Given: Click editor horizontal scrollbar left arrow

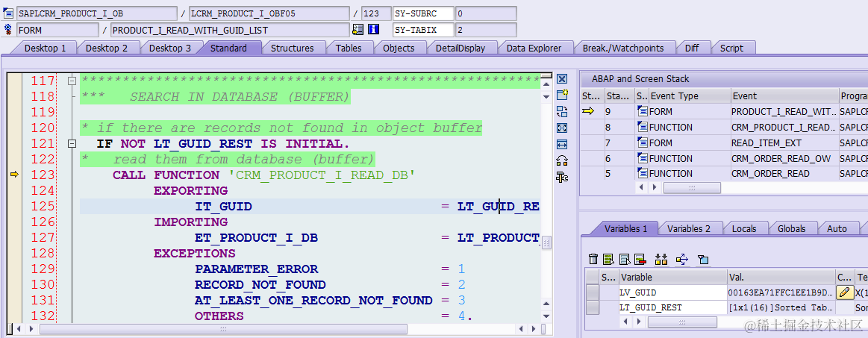Looking at the screenshot, I should 19,329.
